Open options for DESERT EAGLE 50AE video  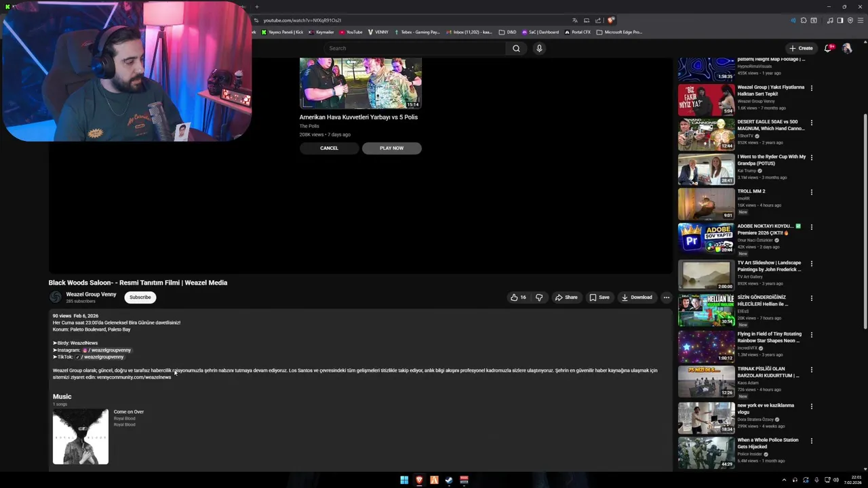tap(811, 123)
